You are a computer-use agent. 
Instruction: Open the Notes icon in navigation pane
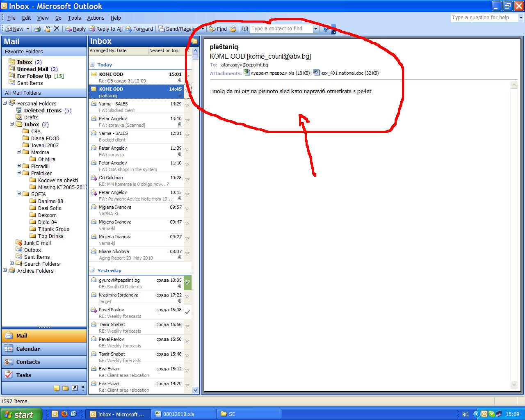57,388
